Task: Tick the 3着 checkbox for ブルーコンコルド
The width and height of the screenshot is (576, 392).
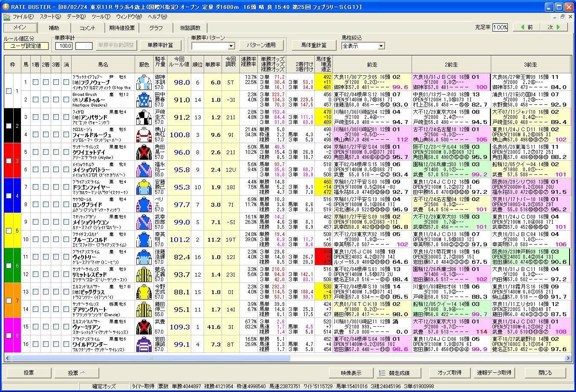Action: click(56, 239)
